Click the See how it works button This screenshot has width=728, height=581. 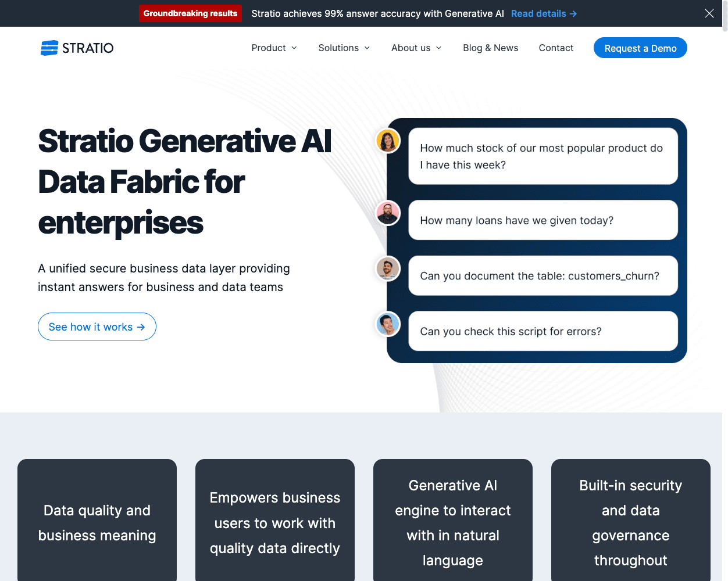(x=97, y=327)
